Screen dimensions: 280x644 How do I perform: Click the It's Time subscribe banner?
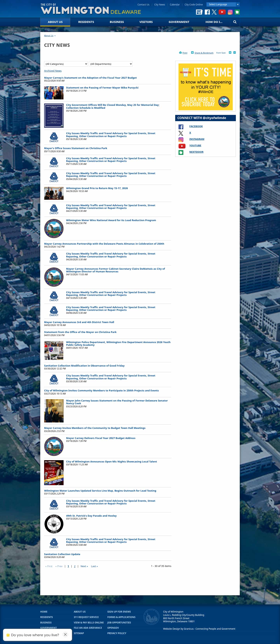pos(205,87)
